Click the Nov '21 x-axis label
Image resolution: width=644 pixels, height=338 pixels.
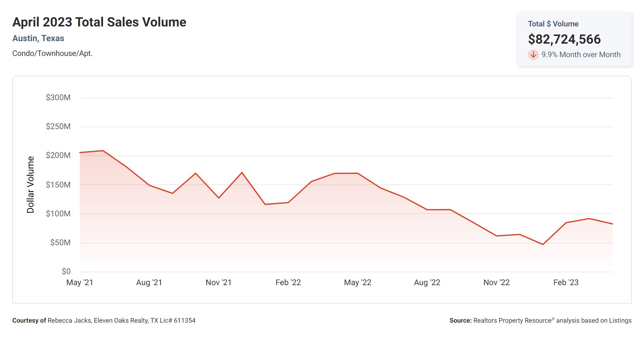coord(218,282)
